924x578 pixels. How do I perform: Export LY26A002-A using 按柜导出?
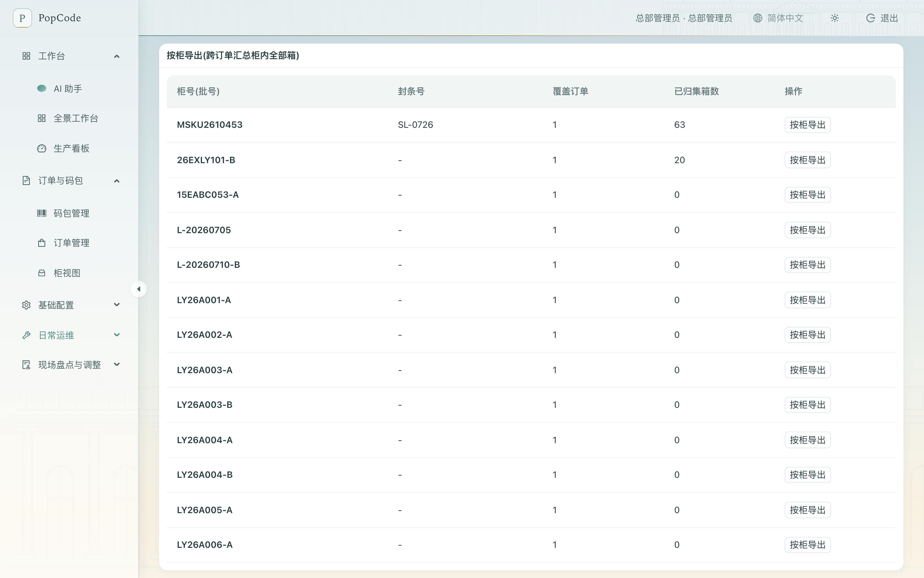tap(808, 335)
